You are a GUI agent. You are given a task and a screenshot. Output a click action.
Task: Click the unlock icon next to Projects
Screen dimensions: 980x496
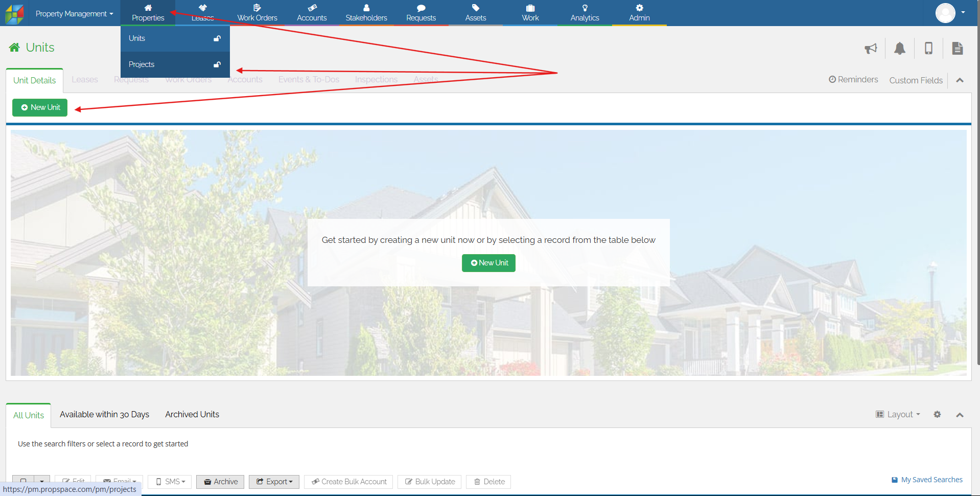point(217,64)
